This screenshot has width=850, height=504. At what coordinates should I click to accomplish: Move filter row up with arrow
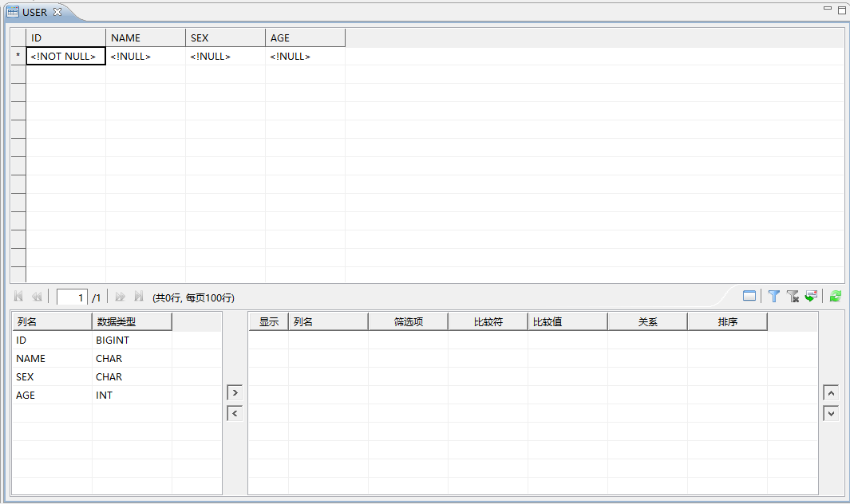[x=831, y=392]
